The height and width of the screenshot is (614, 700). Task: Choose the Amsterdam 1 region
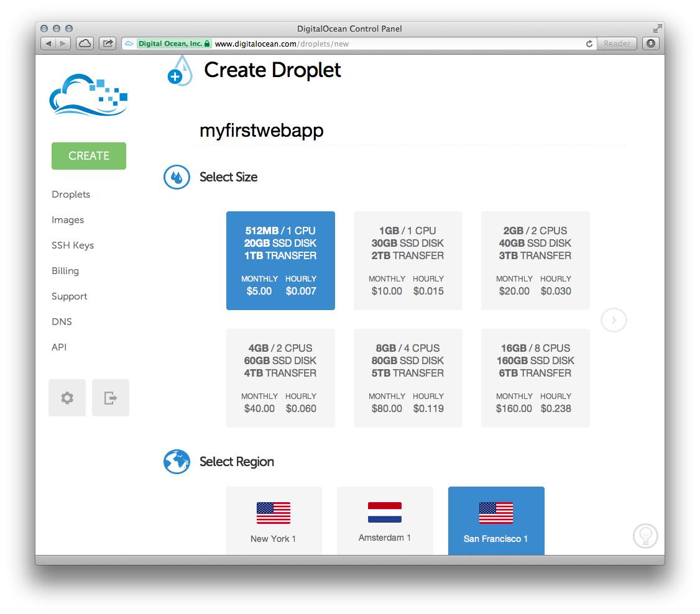tap(385, 521)
